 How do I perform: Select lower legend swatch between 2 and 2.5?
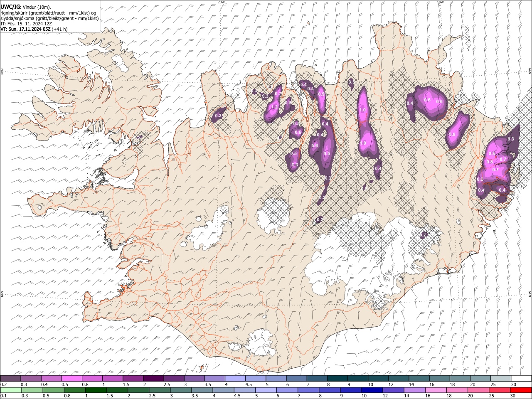click(138, 390)
